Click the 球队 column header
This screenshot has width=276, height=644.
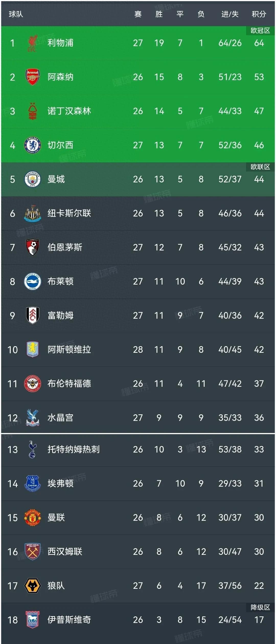coord(16,14)
